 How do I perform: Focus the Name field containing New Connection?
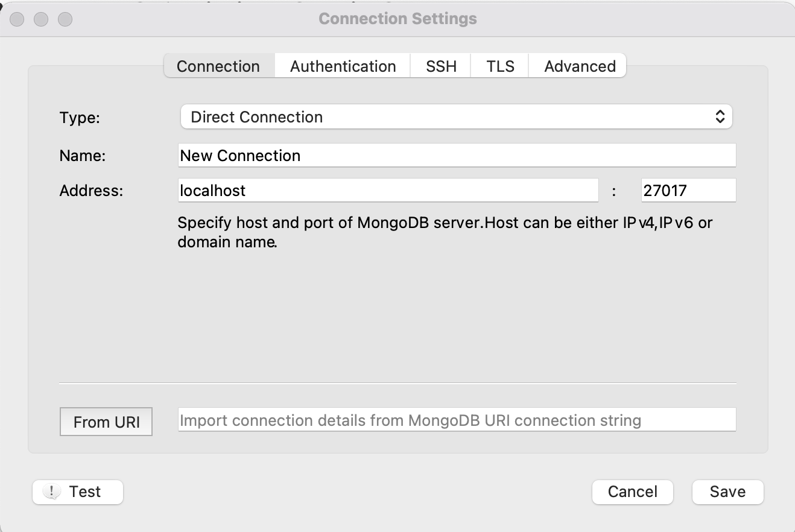pyautogui.click(x=456, y=156)
